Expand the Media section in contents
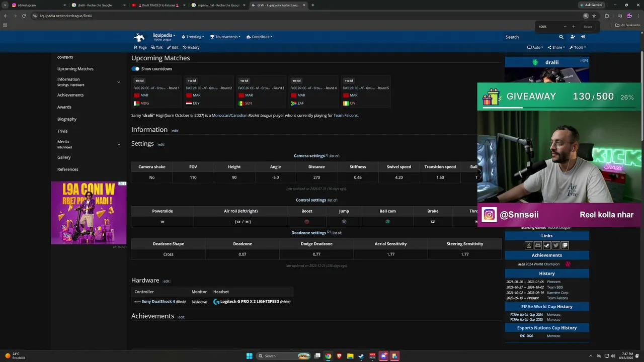Screen dimensions: 644x362 coord(119,144)
